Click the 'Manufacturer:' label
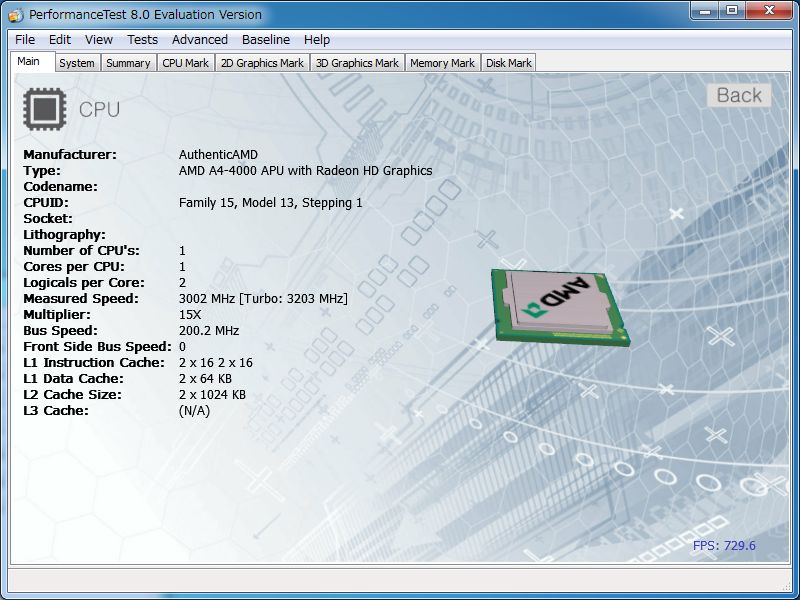 [x=70, y=155]
